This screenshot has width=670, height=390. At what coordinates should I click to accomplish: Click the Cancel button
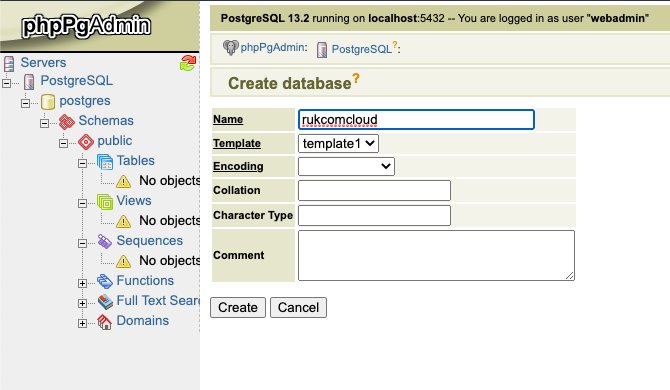click(x=298, y=308)
